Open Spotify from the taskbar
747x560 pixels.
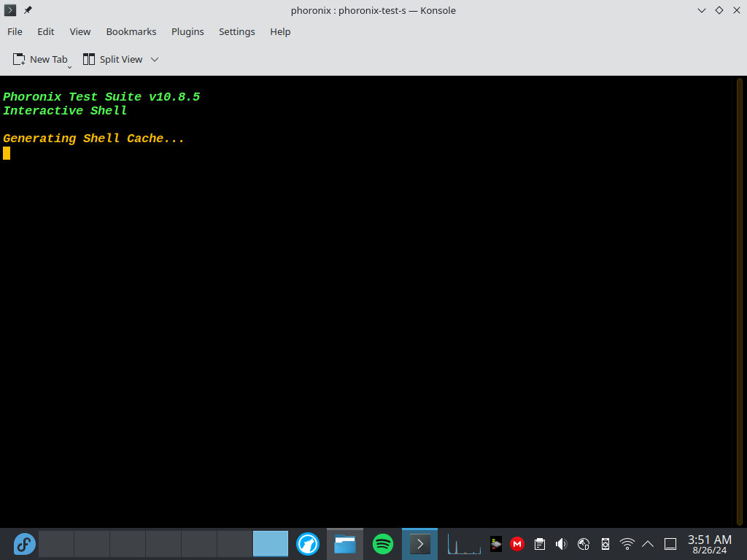(x=382, y=544)
